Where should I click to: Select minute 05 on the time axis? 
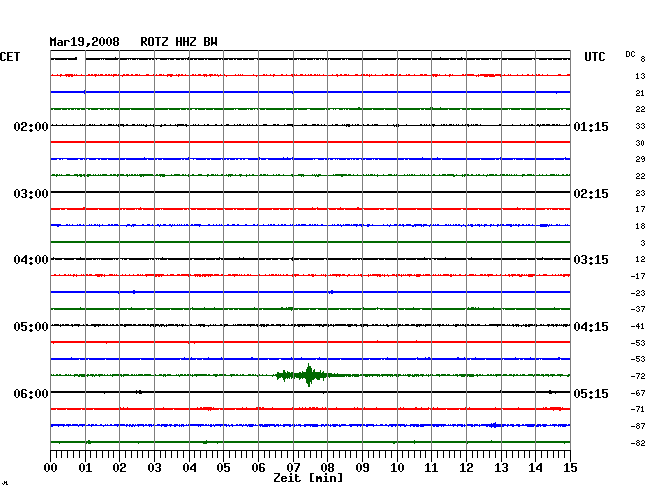[x=223, y=467]
